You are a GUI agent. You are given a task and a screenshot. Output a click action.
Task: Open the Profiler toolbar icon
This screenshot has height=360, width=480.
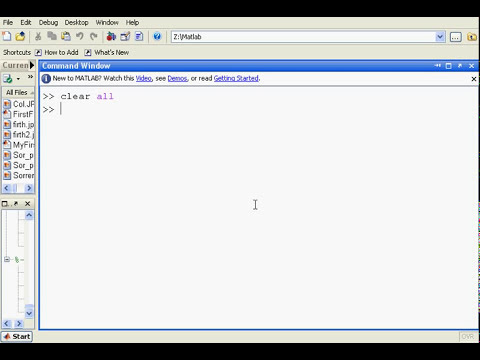pyautogui.click(x=139, y=36)
